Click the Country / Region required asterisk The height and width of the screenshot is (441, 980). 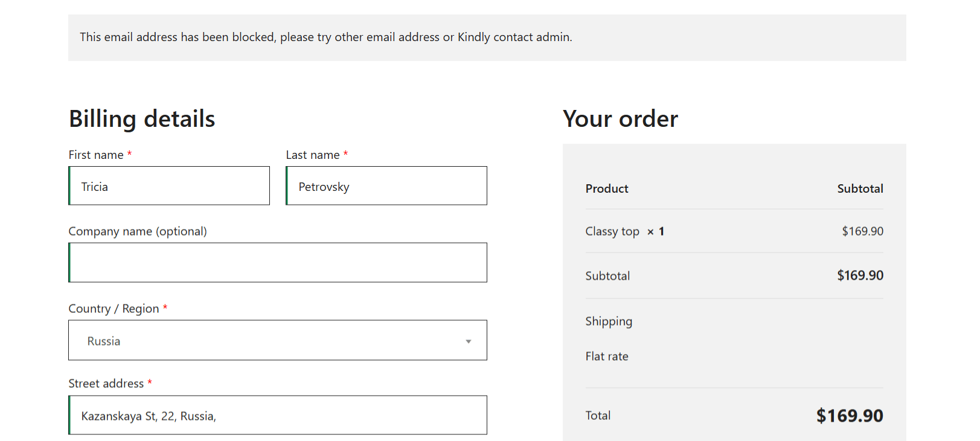click(x=164, y=308)
